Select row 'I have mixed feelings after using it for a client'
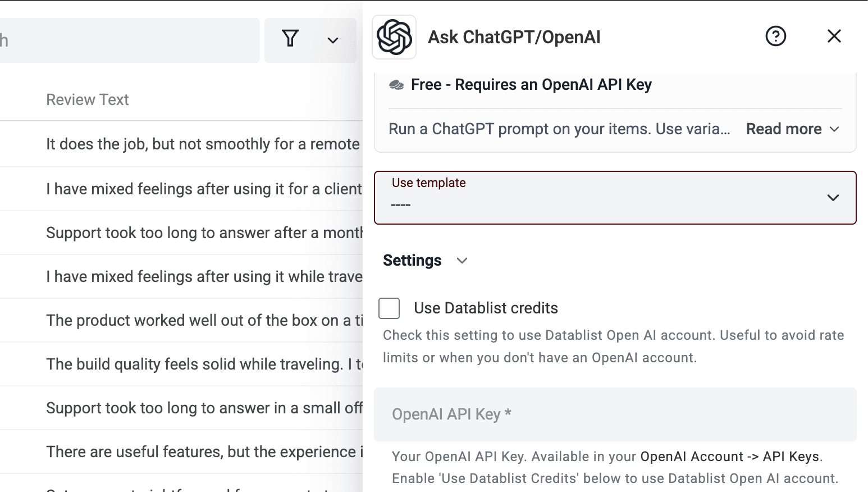 coord(181,189)
